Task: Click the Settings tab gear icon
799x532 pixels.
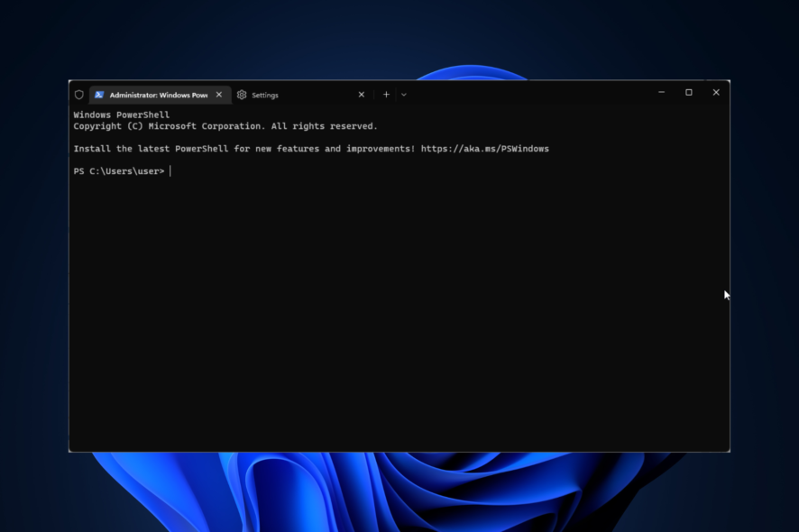Action: 242,95
